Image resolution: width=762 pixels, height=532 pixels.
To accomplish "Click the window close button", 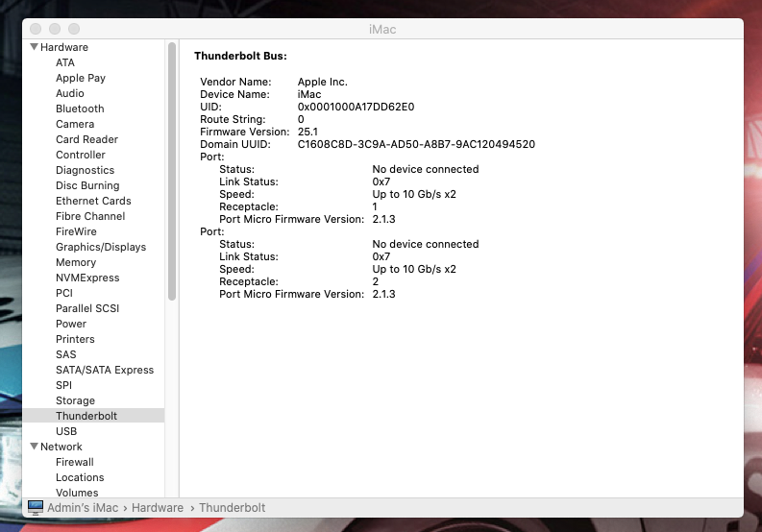I will tap(36, 29).
